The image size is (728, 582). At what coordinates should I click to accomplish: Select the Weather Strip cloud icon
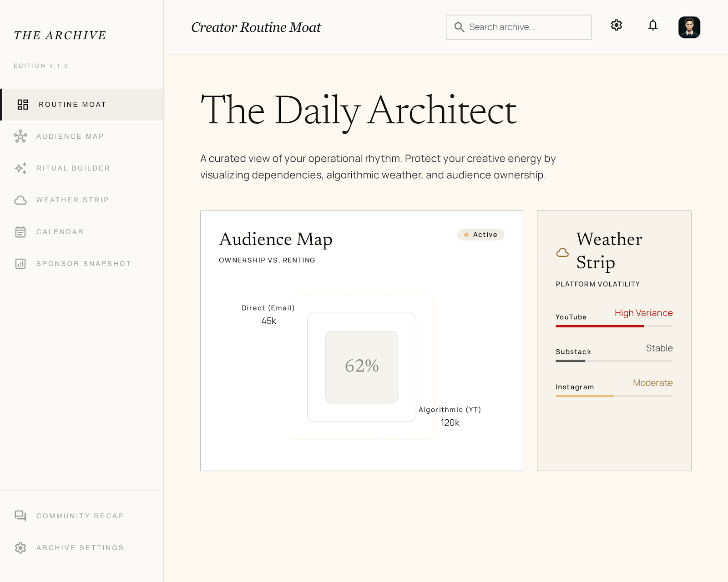pyautogui.click(x=20, y=200)
